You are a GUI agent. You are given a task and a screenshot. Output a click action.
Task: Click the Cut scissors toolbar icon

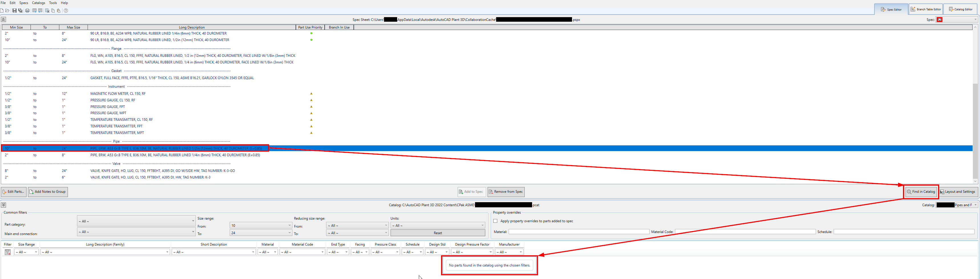[x=48, y=11]
